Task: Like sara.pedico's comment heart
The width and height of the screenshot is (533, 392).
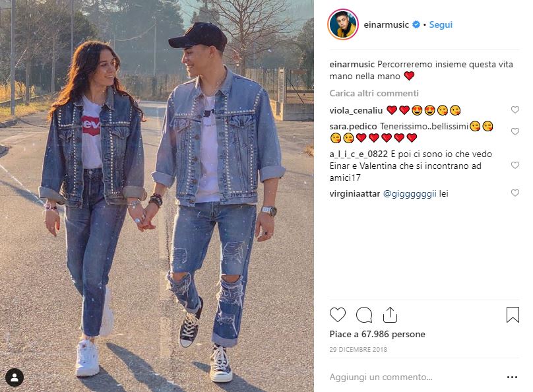Action: 515,131
